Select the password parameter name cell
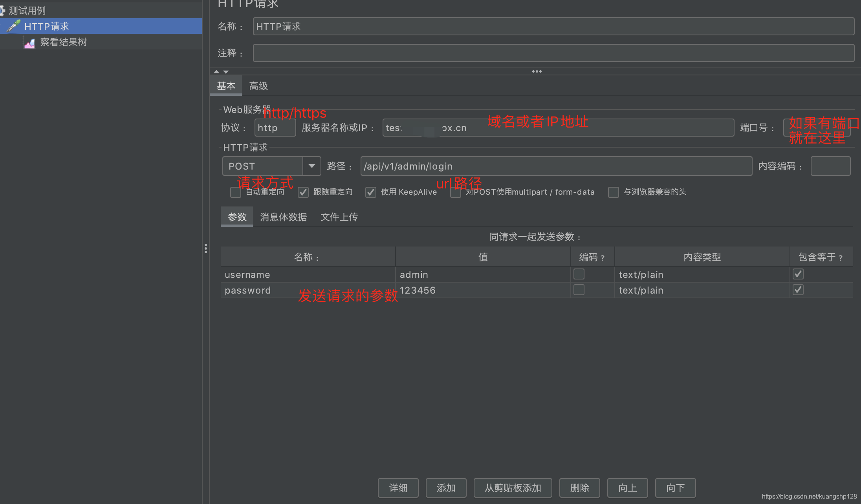861x504 pixels. [x=308, y=290]
